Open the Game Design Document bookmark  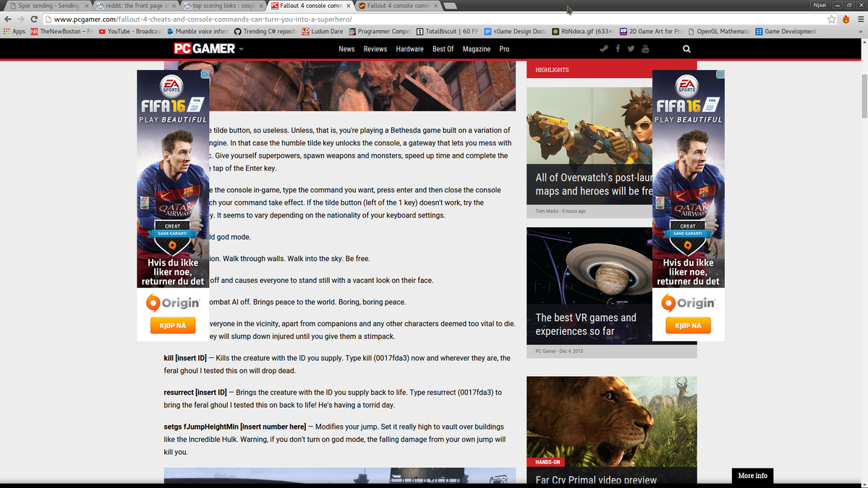[x=514, y=32]
